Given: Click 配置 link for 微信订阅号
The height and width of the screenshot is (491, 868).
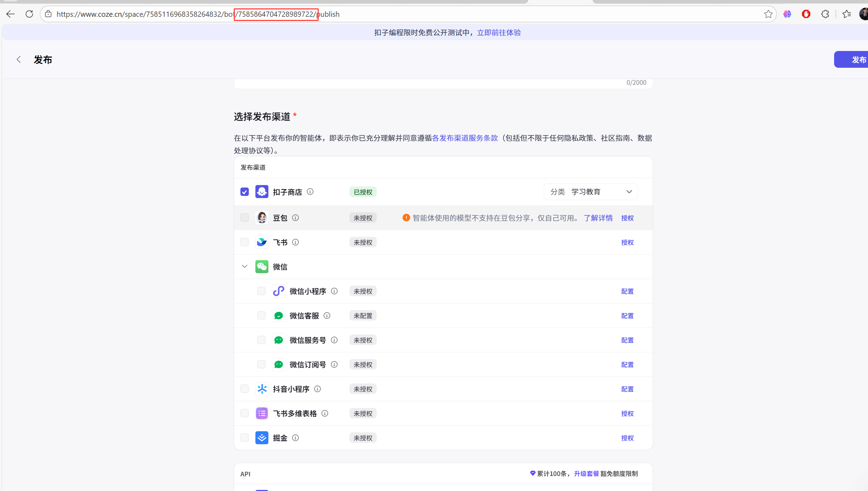Looking at the screenshot, I should (627, 365).
